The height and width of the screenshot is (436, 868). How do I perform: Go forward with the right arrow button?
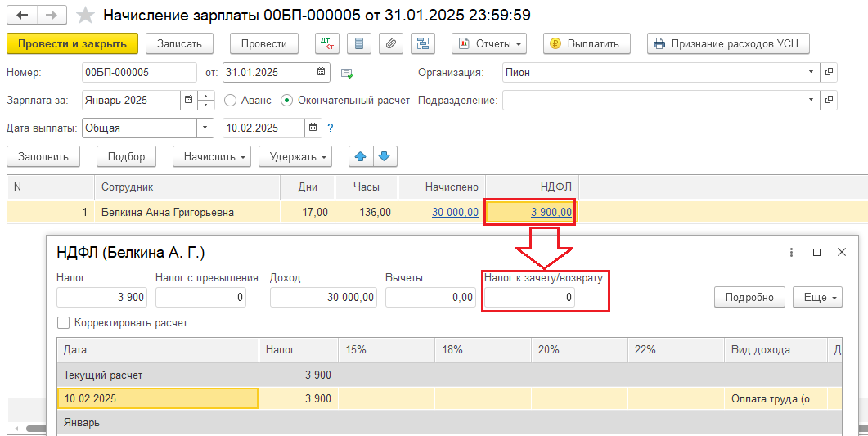[52, 15]
